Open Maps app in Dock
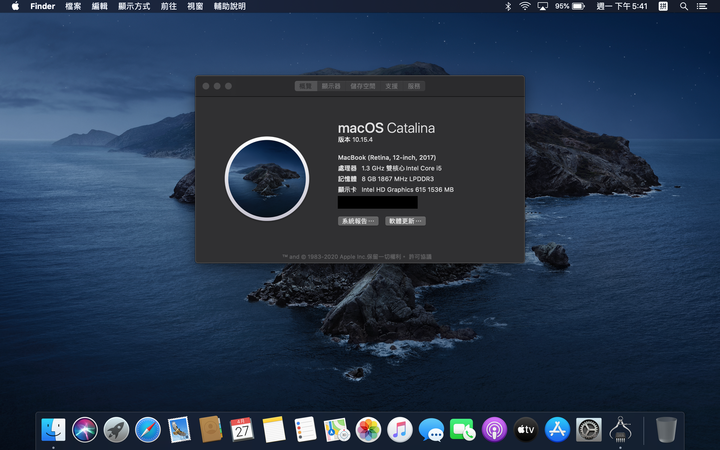 click(337, 430)
